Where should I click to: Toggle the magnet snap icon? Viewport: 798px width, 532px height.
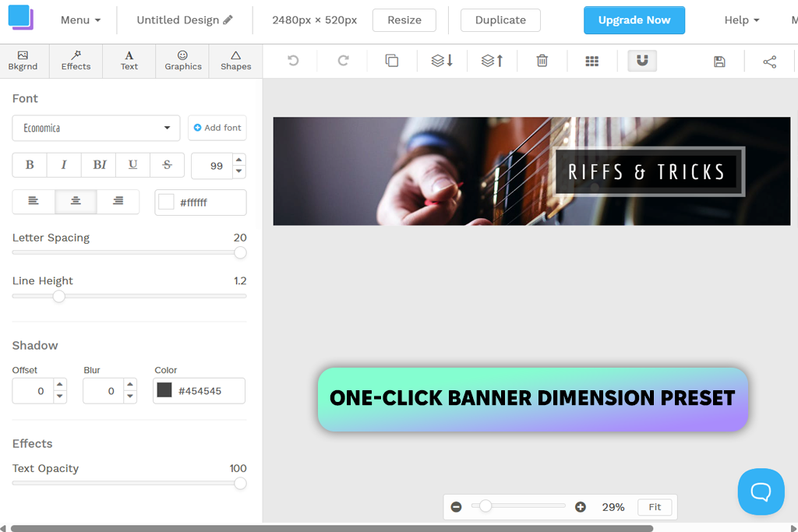coord(642,61)
